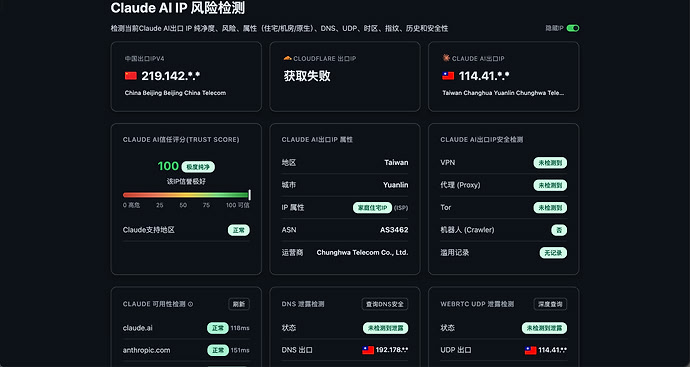Click info icon next to CLAUDE 可用性检测
Viewport: 690px width, 367px height.
191,304
